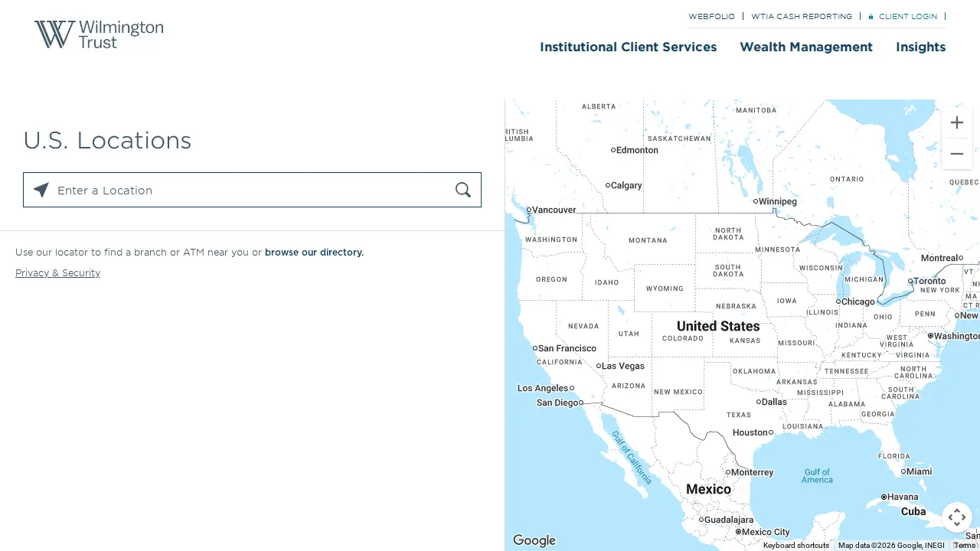The height and width of the screenshot is (551, 980).
Task: Zoom out on the map
Action: point(957,154)
